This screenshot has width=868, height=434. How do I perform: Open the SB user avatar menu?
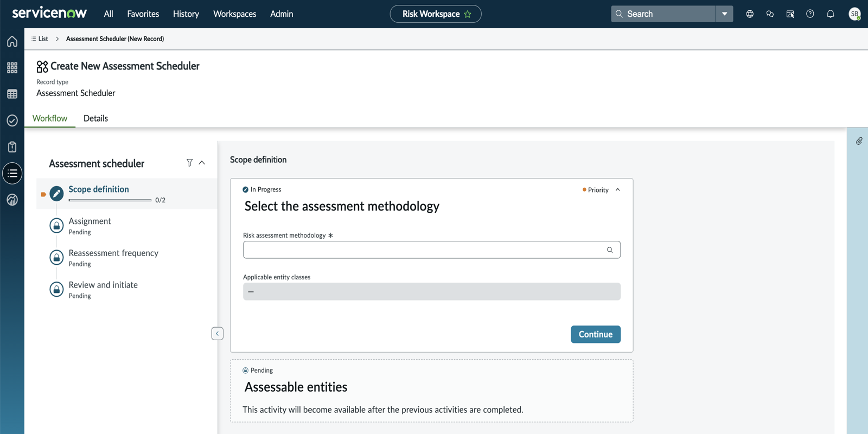point(854,14)
